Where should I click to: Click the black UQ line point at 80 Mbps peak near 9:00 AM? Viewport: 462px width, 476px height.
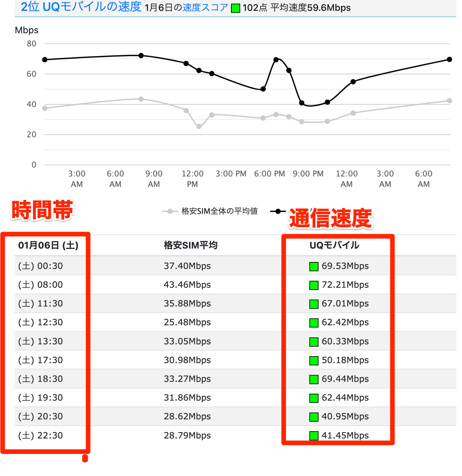point(141,56)
